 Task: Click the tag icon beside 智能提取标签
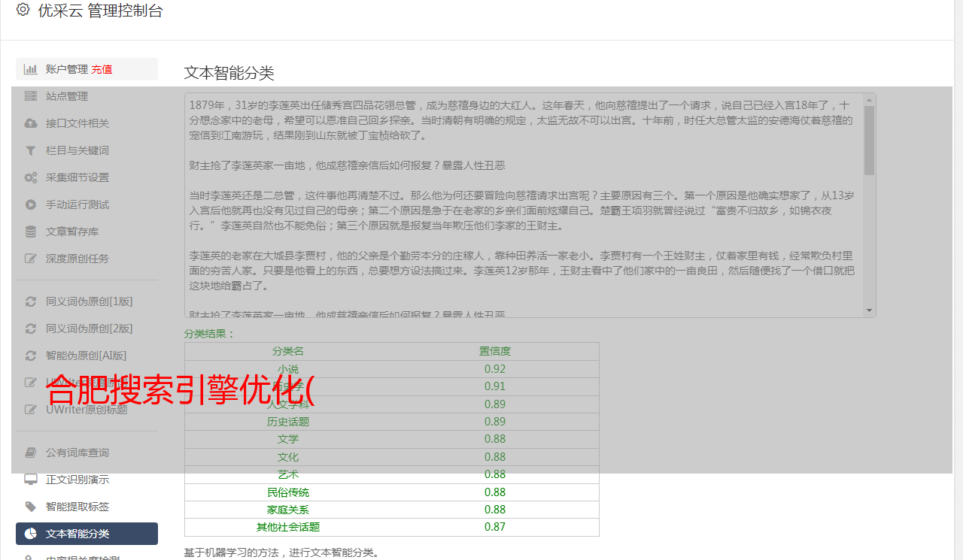coord(30,507)
